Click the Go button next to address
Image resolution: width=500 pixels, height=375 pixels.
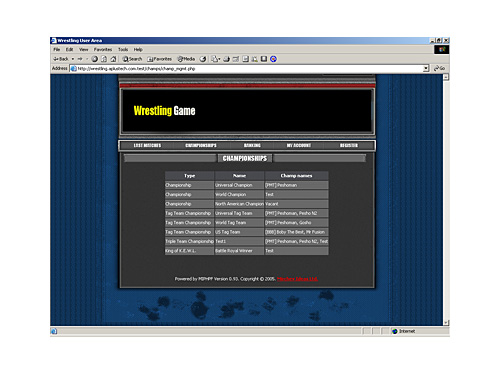(439, 68)
